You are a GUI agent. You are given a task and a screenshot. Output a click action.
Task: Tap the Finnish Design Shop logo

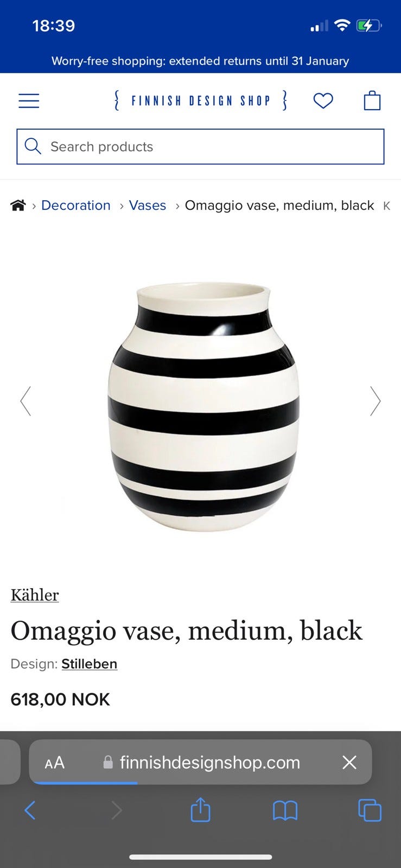point(200,101)
